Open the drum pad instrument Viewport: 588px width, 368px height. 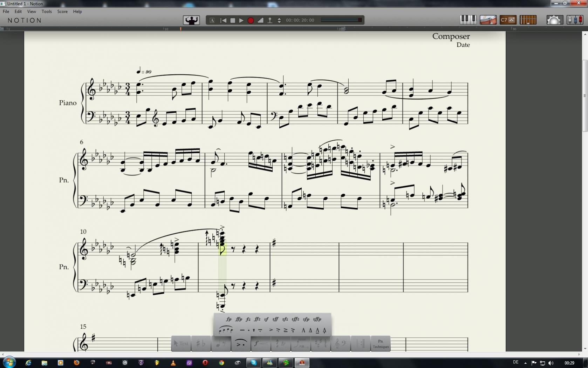pos(488,20)
